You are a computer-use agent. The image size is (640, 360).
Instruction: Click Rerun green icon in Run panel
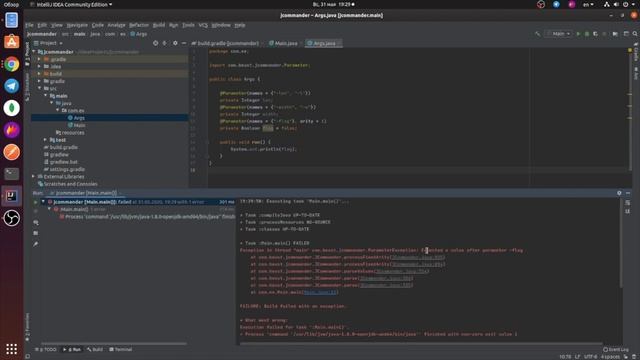pyautogui.click(x=36, y=202)
